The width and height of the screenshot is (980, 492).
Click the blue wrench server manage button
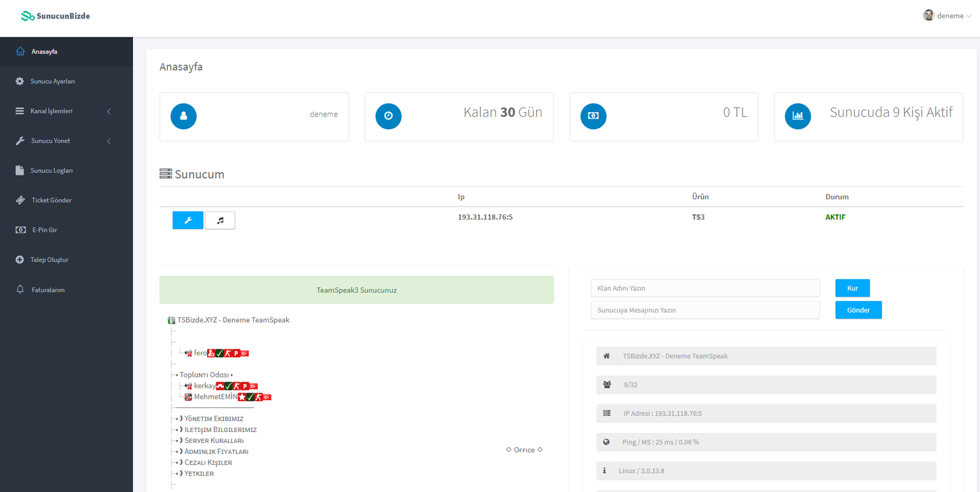click(187, 220)
